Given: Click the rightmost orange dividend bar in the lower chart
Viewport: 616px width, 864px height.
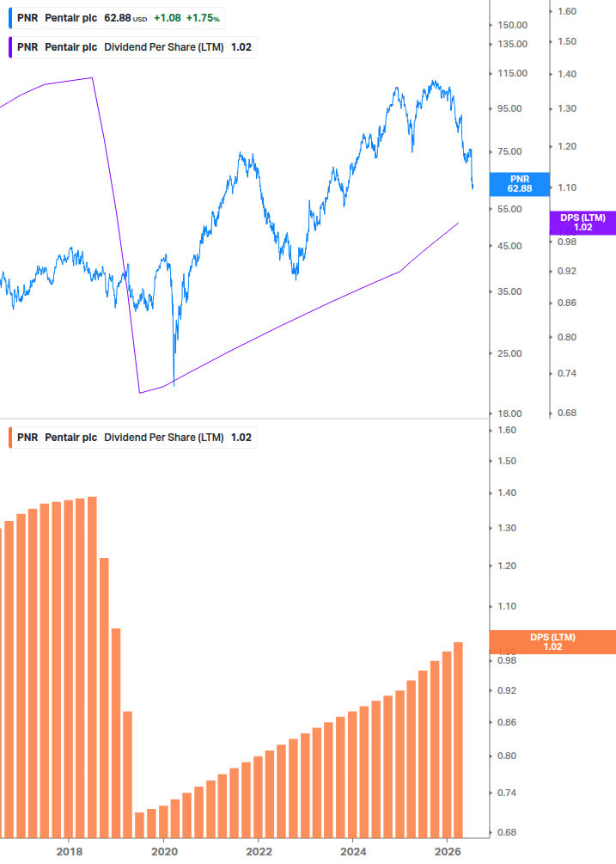Looking at the screenshot, I should pyautogui.click(x=458, y=740).
